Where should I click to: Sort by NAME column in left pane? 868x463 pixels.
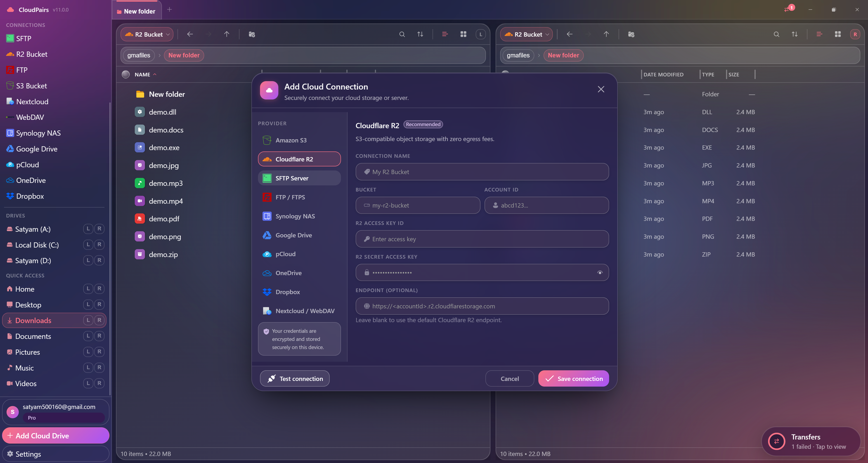coord(145,74)
